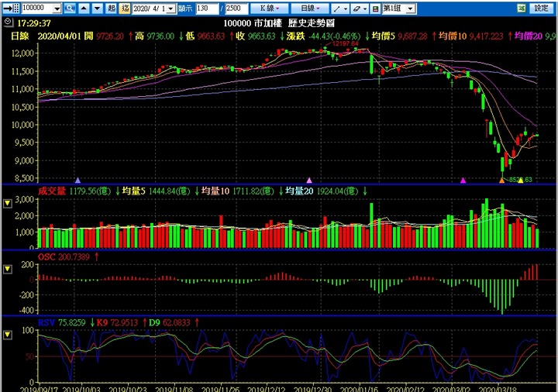Click the pink triangle marker near 2019/12/30

[x=309, y=181]
